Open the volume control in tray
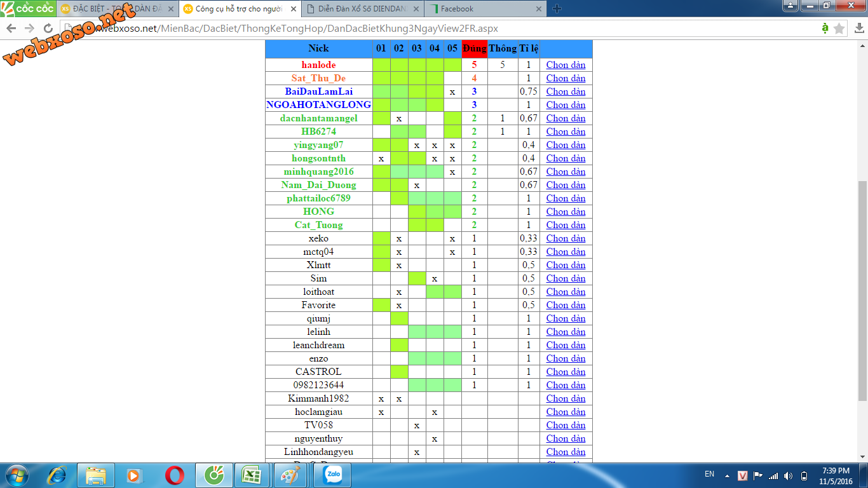 789,475
